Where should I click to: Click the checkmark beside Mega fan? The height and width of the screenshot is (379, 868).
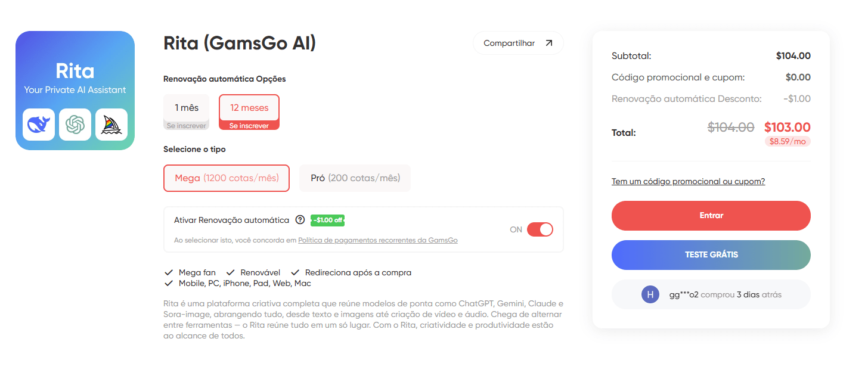pyautogui.click(x=168, y=272)
